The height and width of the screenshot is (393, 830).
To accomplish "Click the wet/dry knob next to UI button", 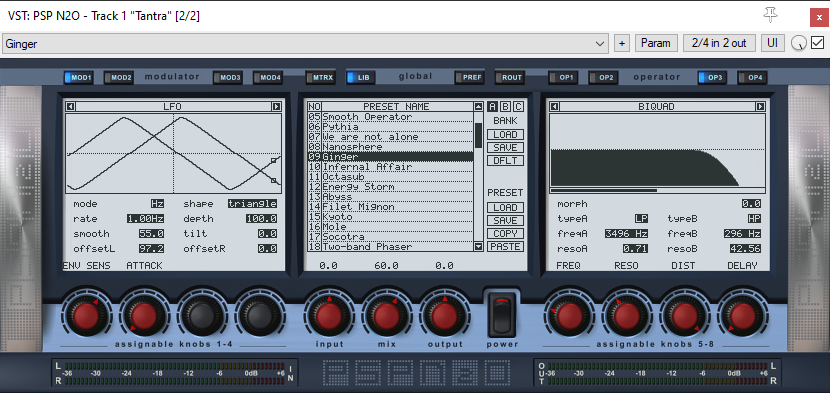I will [798, 43].
